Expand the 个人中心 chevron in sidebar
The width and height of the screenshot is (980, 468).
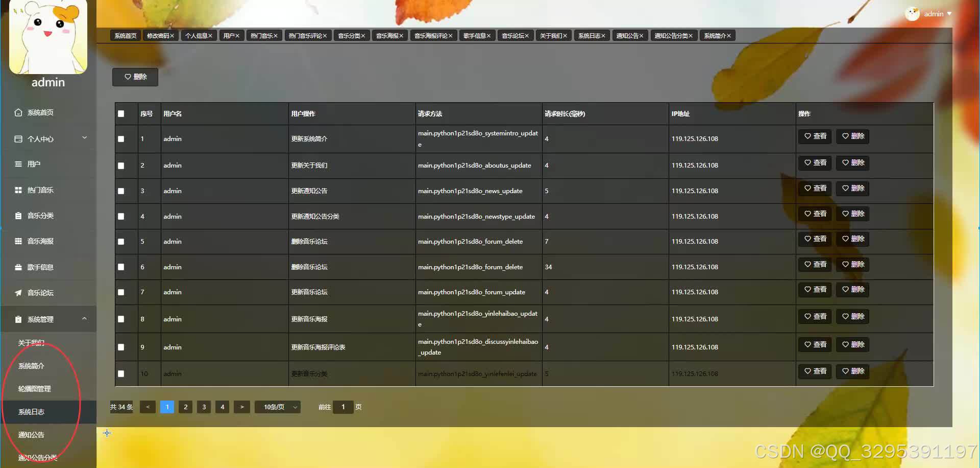coord(85,138)
